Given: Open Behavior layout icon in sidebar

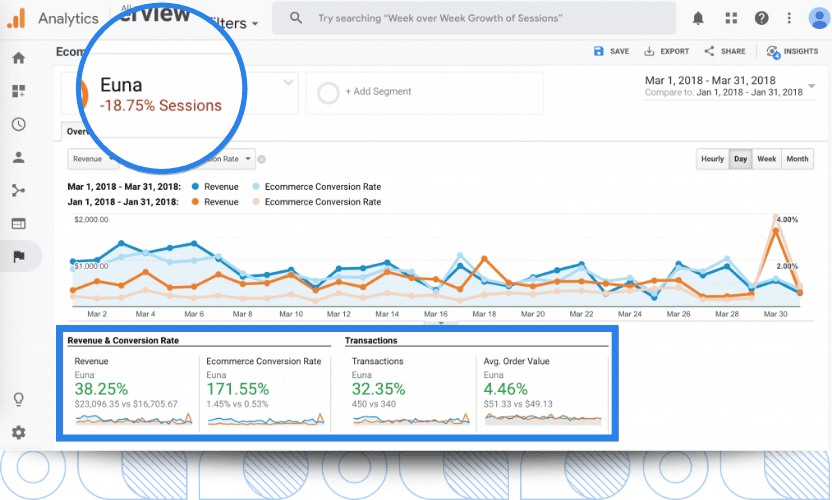Looking at the screenshot, I should (x=19, y=223).
